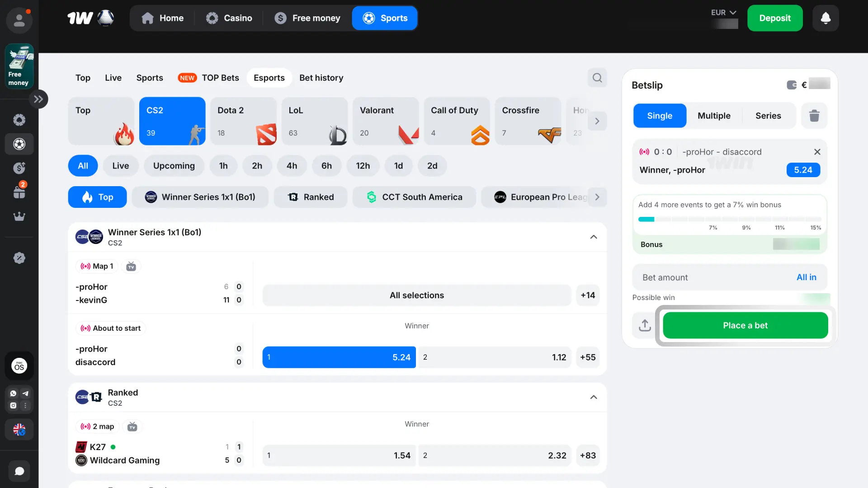Screen dimensions: 868x488
Task: Open All selections for -proHor vs -kevinG
Action: coord(417,296)
